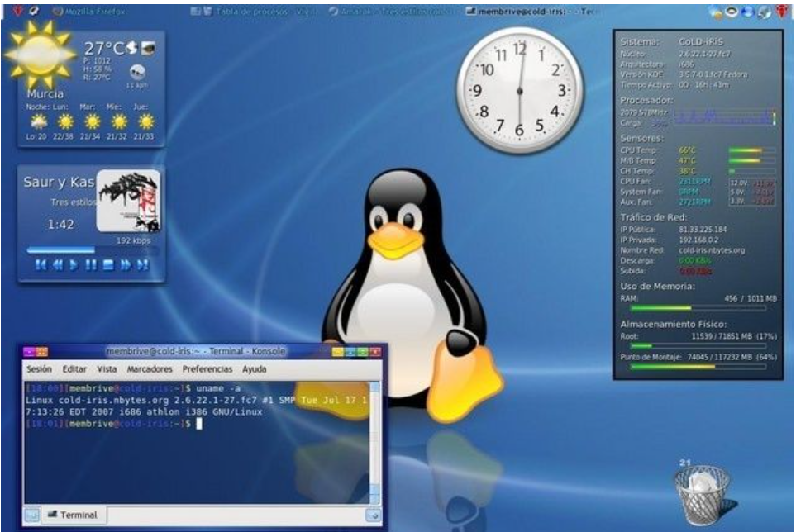Stop playback in the music widget
Image resolution: width=796 pixels, height=532 pixels.
(x=107, y=265)
